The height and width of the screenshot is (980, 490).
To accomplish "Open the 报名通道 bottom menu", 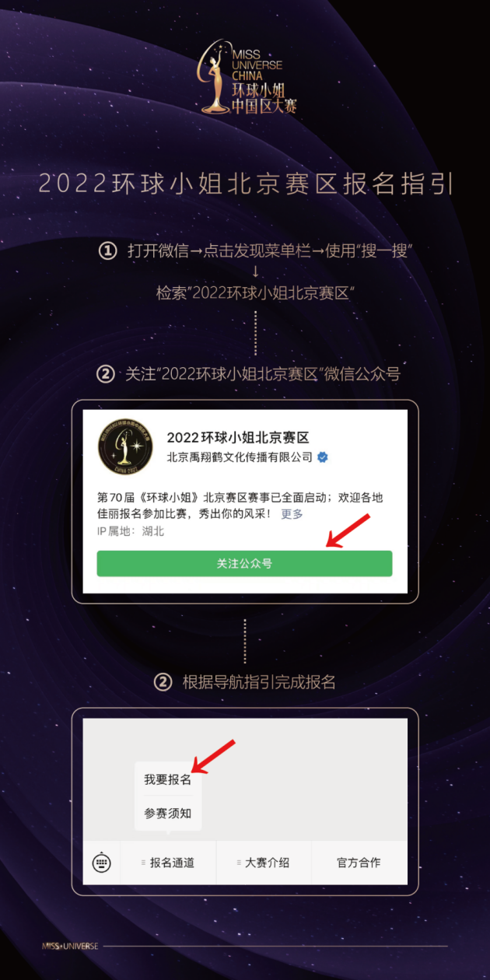I will click(168, 863).
